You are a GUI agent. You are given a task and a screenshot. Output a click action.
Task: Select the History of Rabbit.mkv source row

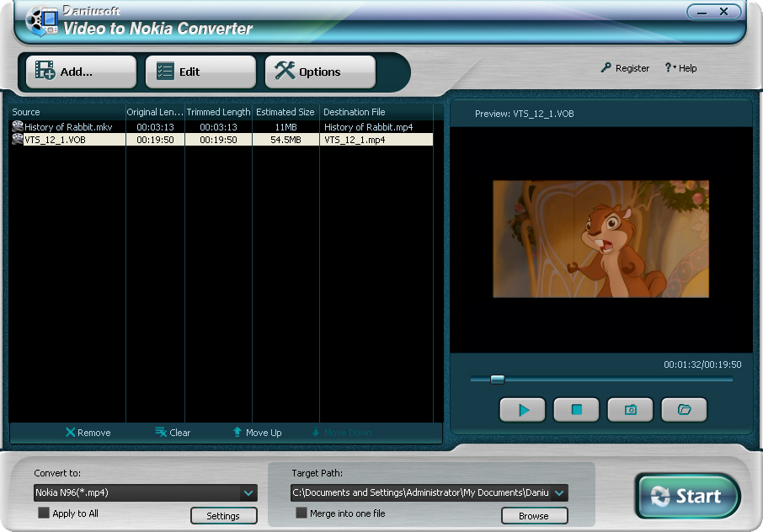221,127
